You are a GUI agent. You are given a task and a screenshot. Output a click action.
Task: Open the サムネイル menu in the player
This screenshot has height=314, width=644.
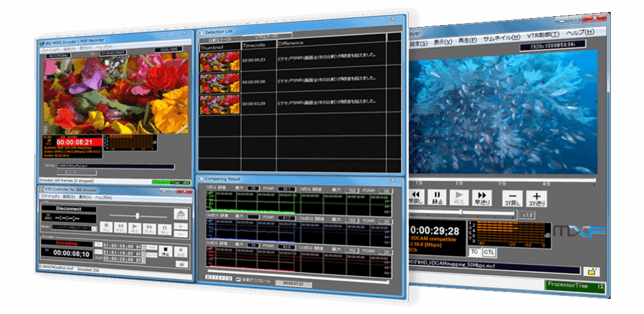(x=501, y=38)
